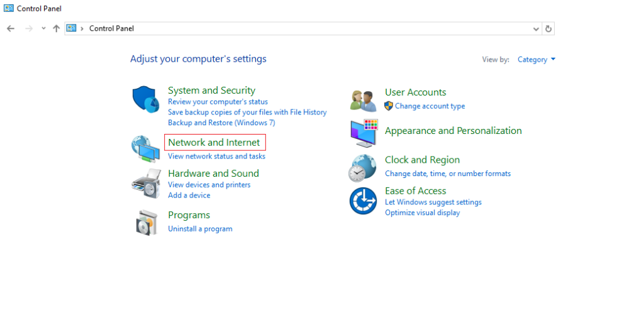The image size is (644, 315).
Task: Open the Hardware and Sound printer icon
Action: click(145, 184)
